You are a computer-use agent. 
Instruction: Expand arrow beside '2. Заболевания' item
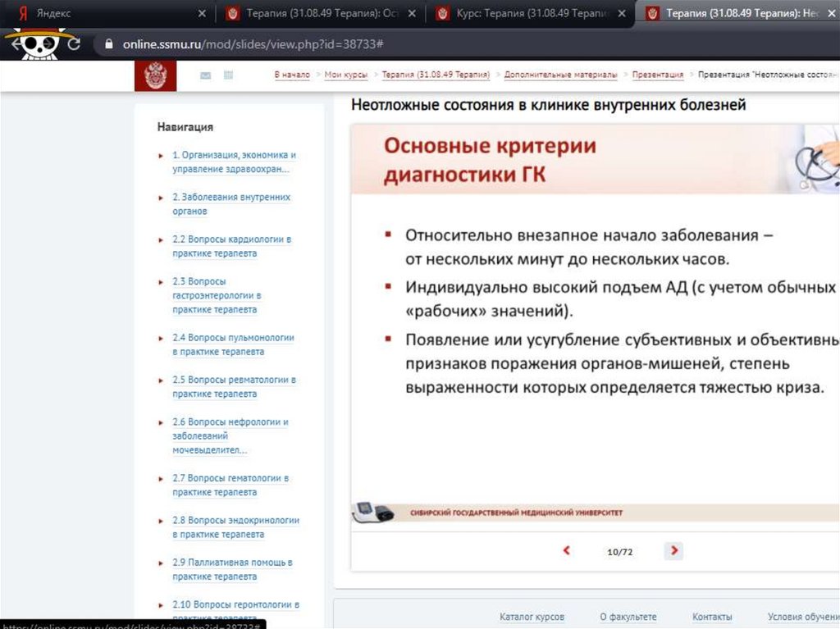click(161, 198)
